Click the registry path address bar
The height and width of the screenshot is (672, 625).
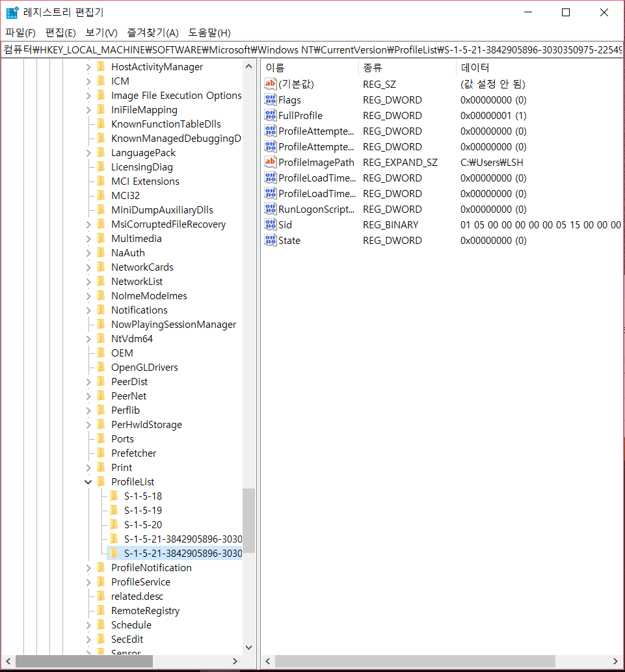pyautogui.click(x=312, y=49)
